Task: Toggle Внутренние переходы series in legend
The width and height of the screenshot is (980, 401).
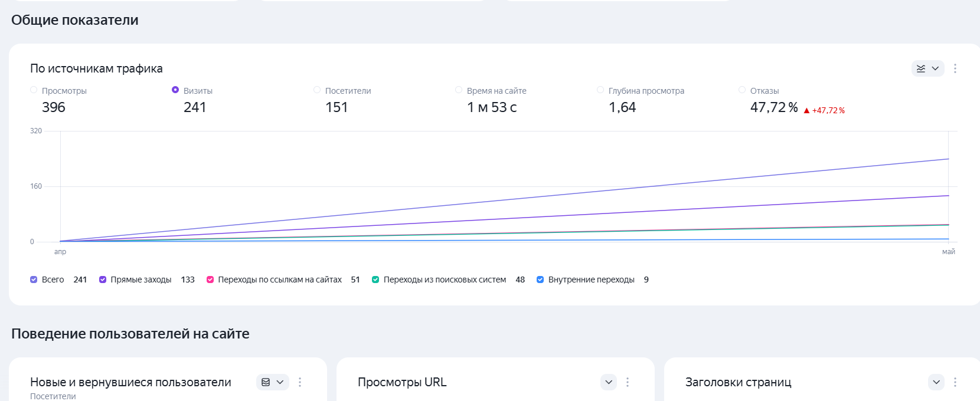Action: click(x=540, y=280)
